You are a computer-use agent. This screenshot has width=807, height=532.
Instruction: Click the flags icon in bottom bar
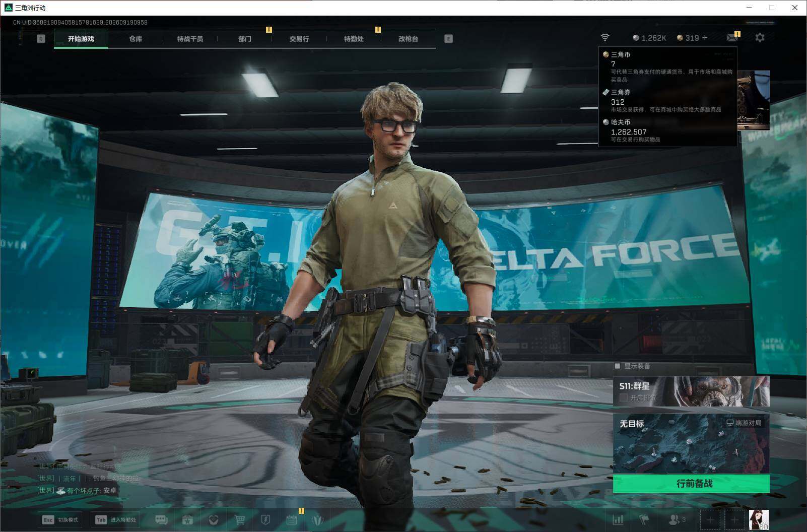(644, 519)
